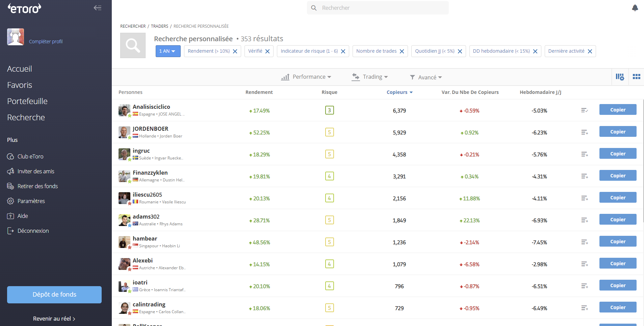The width and height of the screenshot is (644, 326).
Task: Collapse the sidebar with the arrow icon
Action: [98, 8]
